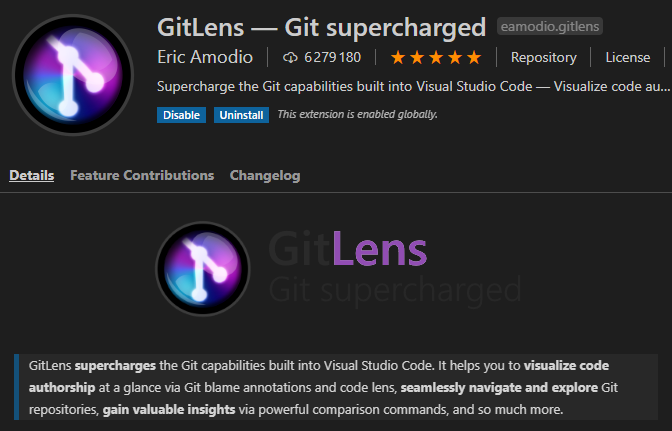Click the download count 6279180
672x431 pixels.
click(x=333, y=57)
